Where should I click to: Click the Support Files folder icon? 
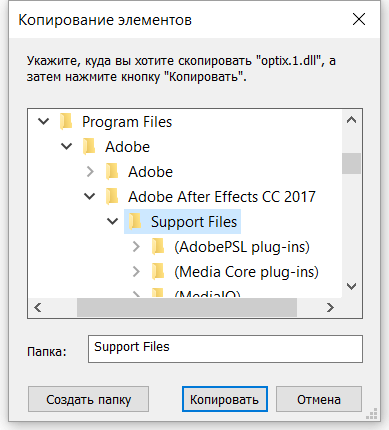135,222
